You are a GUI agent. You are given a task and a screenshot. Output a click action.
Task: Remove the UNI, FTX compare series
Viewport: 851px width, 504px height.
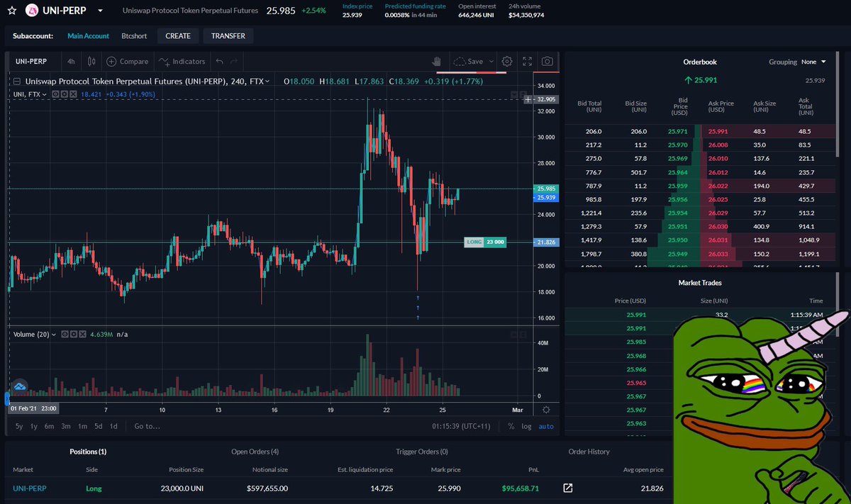(x=72, y=94)
